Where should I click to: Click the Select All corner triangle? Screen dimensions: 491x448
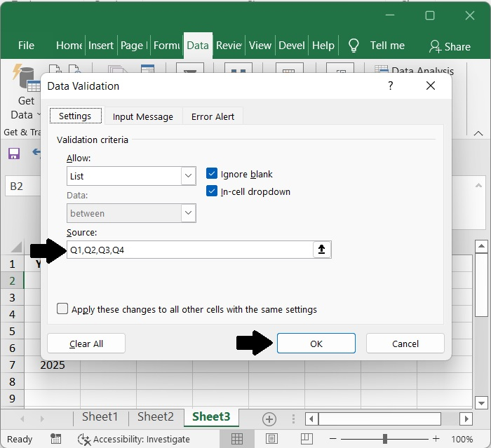point(16,247)
